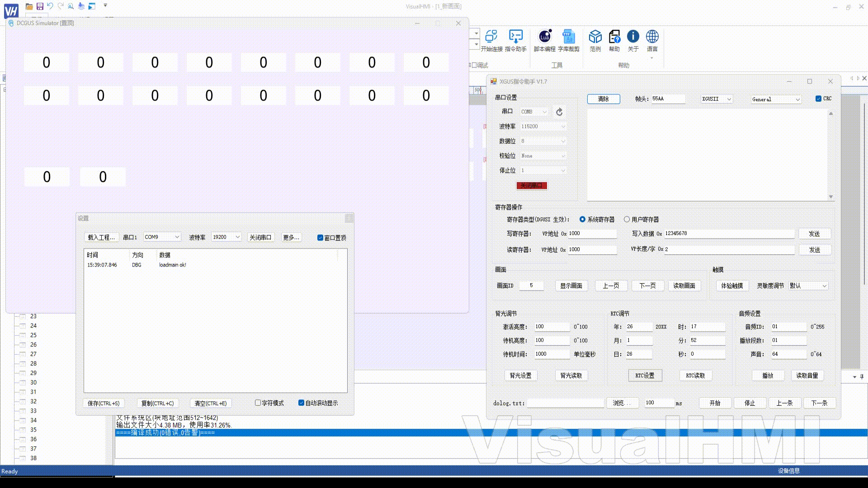The width and height of the screenshot is (868, 488).
Task: Click the 帧头 55AA input field
Action: 667,99
